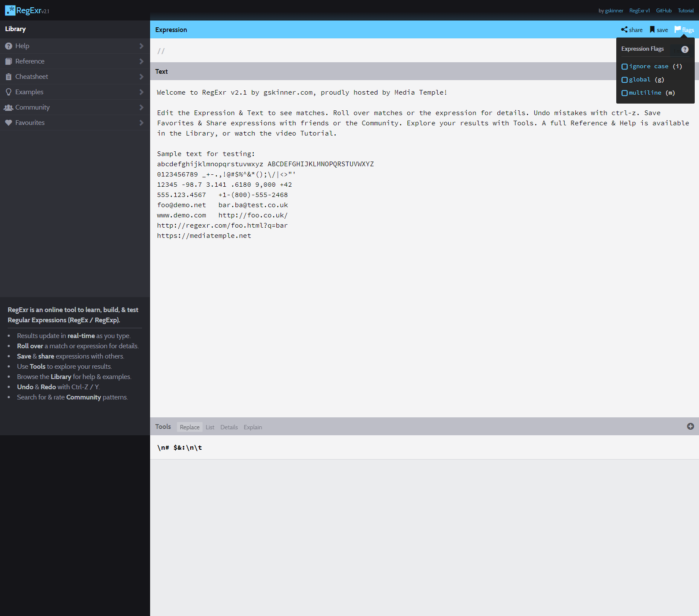Click into the Expression input field
Screen dimensions: 699x616
click(x=384, y=51)
